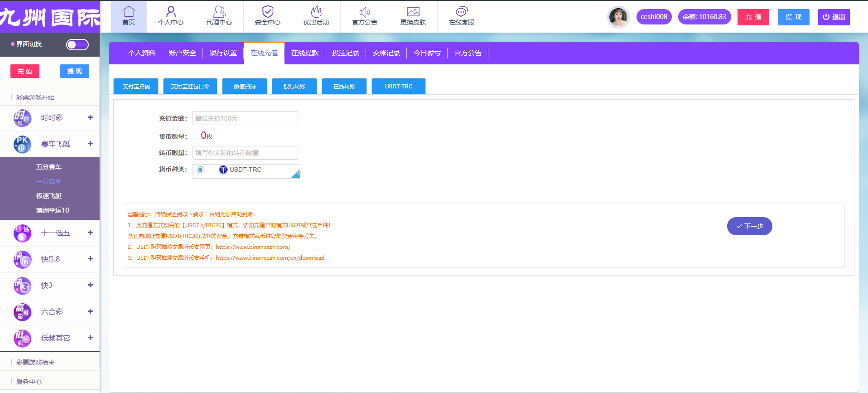Screen dimensions: 868x393
Task: Switch to 账户安全 tab
Action: click(183, 53)
